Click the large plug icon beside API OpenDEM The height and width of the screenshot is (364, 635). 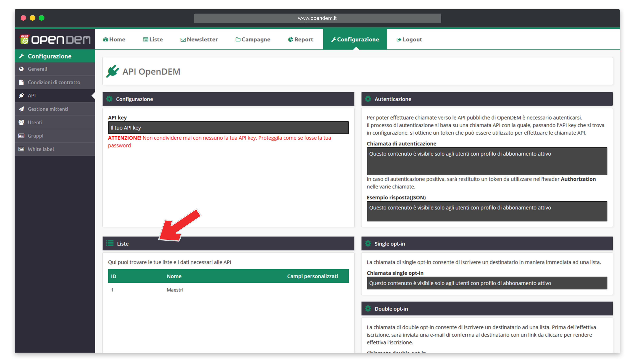[112, 71]
